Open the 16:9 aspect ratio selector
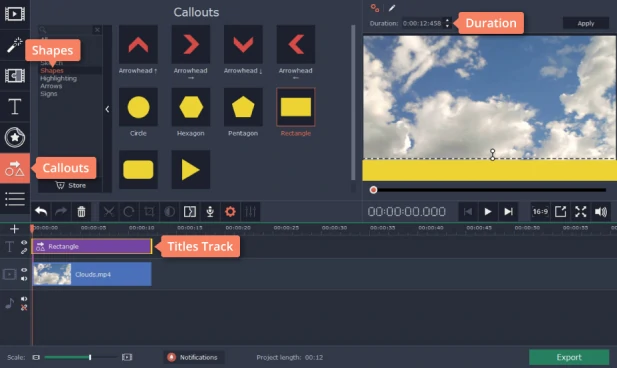The image size is (617, 368). 540,212
